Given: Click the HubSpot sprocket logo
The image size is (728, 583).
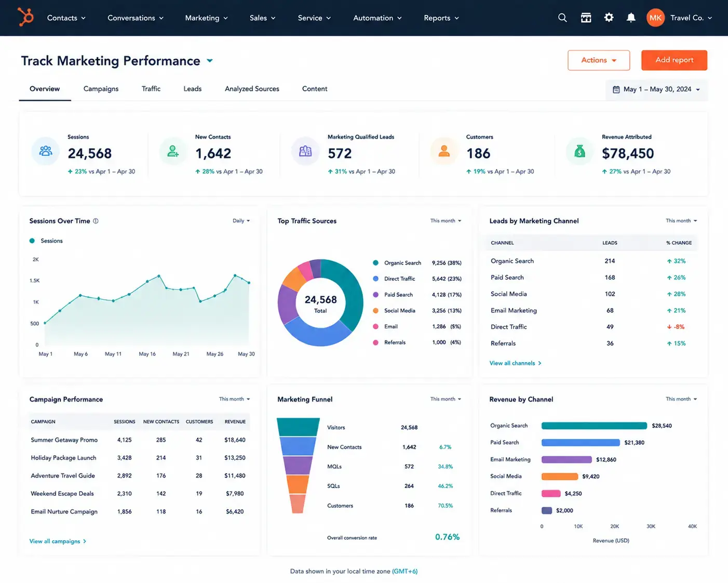Looking at the screenshot, I should (x=25, y=17).
